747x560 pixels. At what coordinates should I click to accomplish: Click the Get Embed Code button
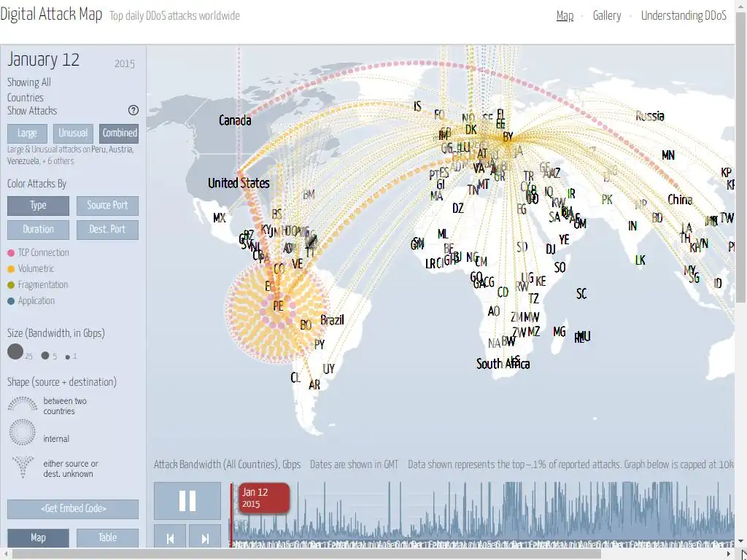pos(73,508)
